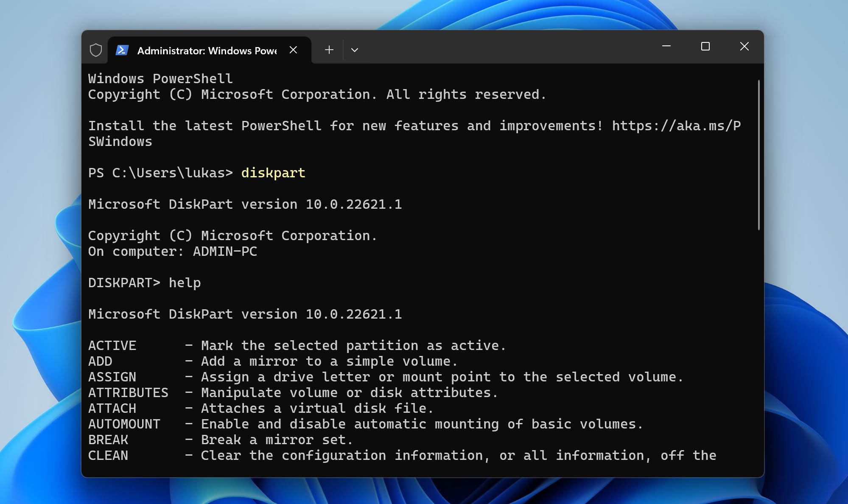The width and height of the screenshot is (848, 504).
Task: Click the PowerShell tab icon in titlebar
Action: pyautogui.click(x=123, y=49)
